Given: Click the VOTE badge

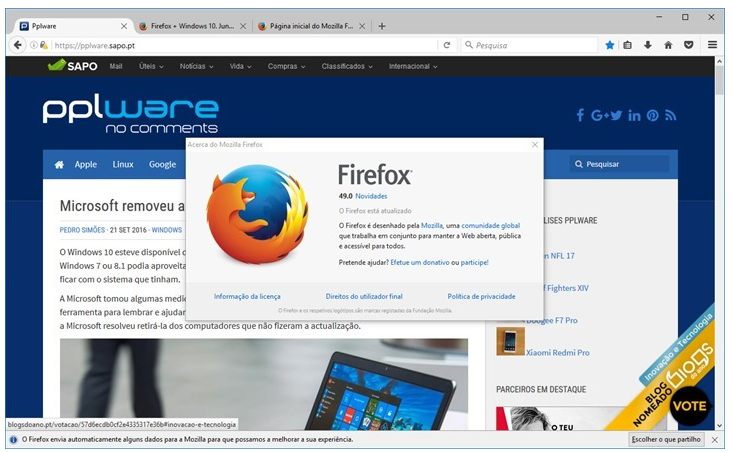Looking at the screenshot, I should pos(690,406).
